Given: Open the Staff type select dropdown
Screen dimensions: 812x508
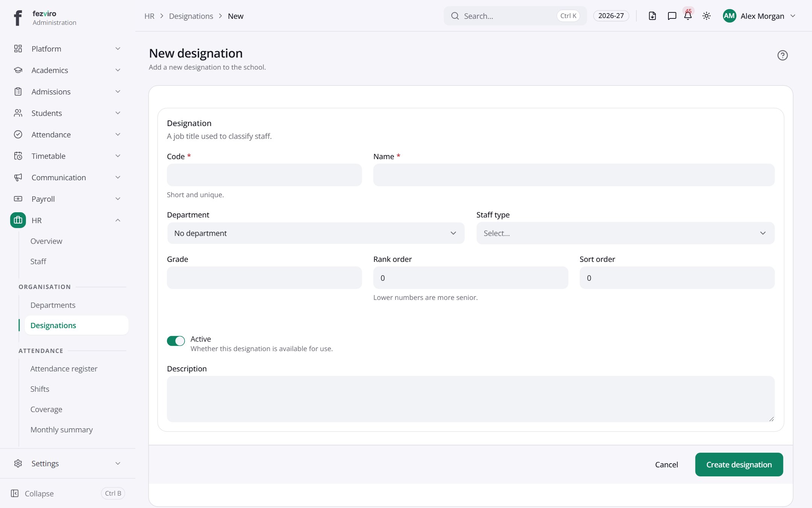Looking at the screenshot, I should pyautogui.click(x=626, y=233).
